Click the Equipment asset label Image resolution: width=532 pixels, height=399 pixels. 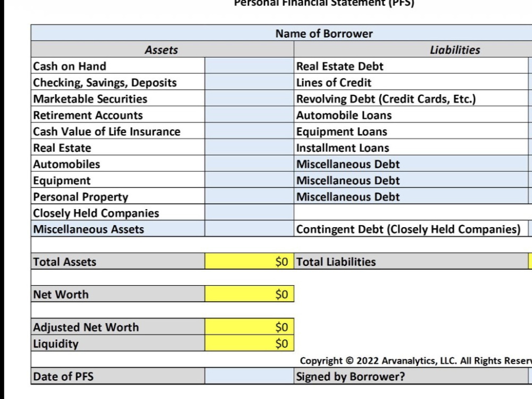(62, 180)
